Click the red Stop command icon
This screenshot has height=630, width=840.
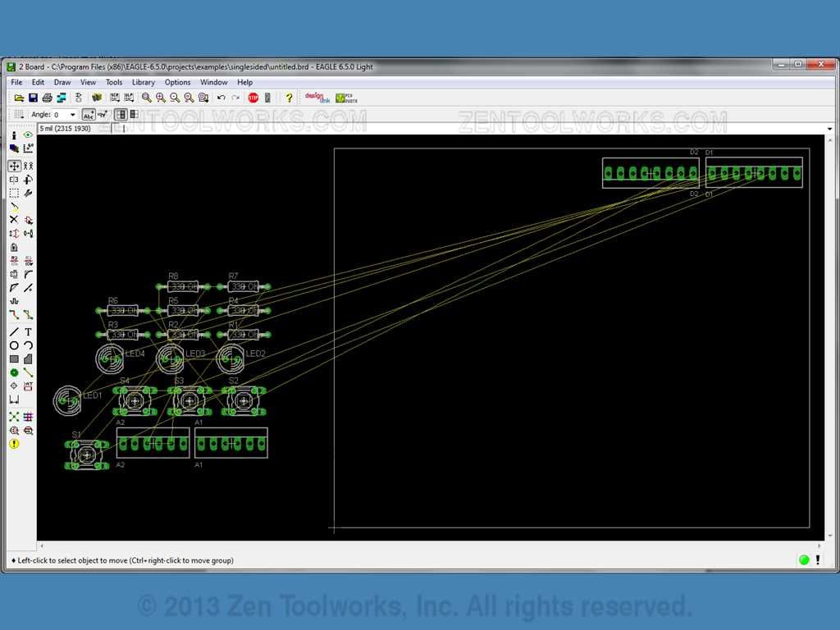(253, 98)
